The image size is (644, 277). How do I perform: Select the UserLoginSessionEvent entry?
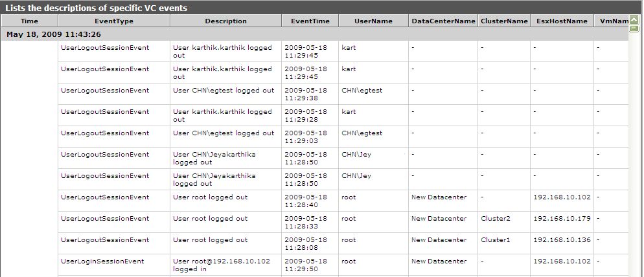(102, 261)
